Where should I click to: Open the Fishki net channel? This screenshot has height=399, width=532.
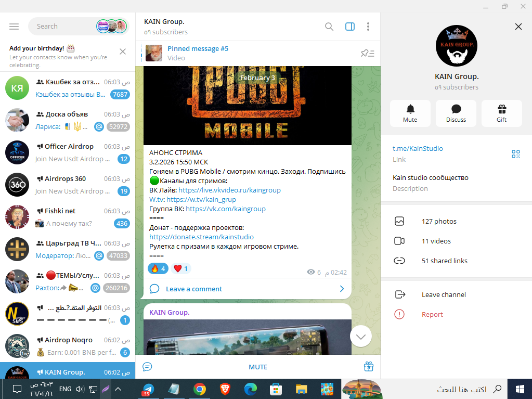point(68,217)
